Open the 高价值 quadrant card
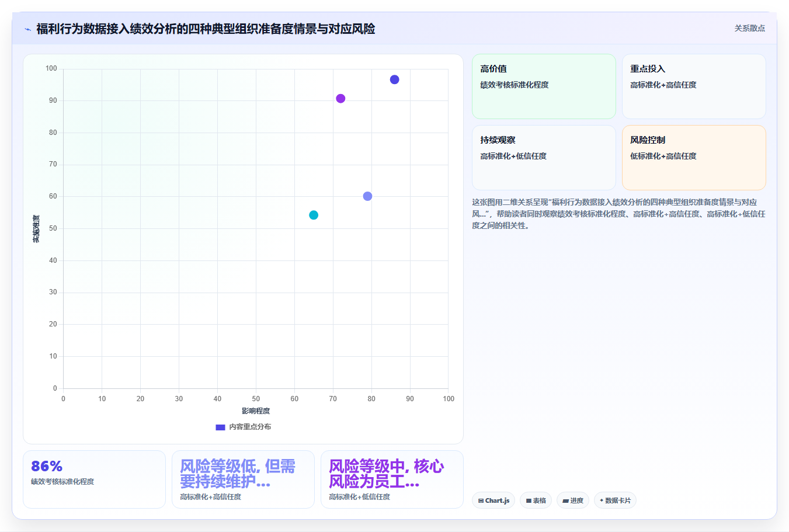This screenshot has width=789, height=532. [544, 86]
